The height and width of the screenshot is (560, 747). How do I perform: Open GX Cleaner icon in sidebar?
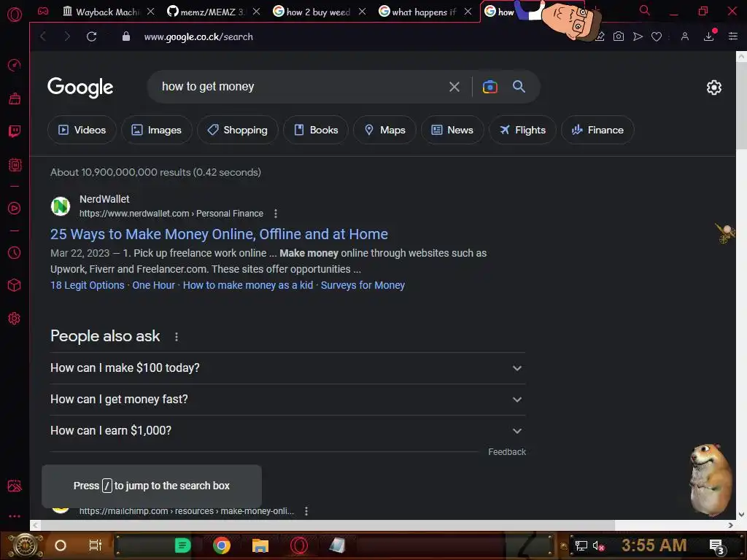15,98
